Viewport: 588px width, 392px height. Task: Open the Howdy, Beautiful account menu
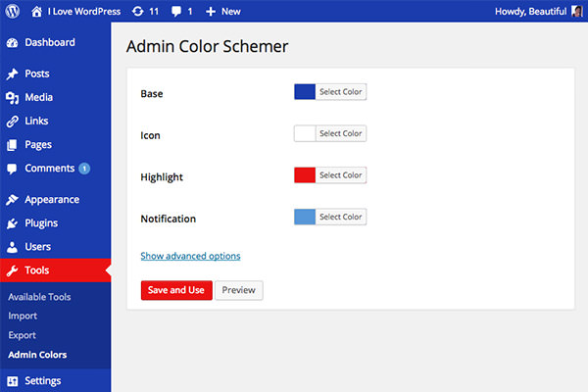point(530,12)
